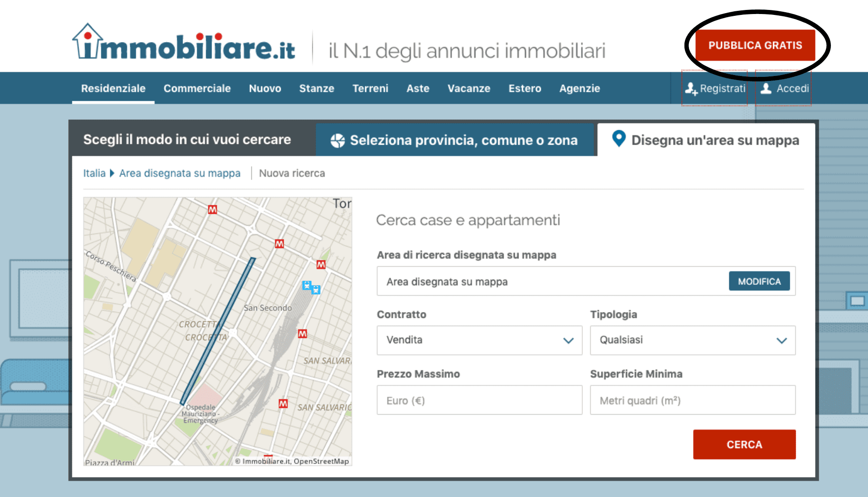Click the Area disegnata su mappa field
Viewport: 868px width, 497px height.
[586, 281]
